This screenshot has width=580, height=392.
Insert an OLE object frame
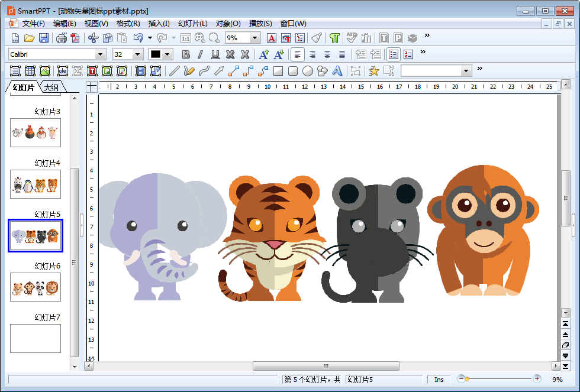click(x=63, y=70)
